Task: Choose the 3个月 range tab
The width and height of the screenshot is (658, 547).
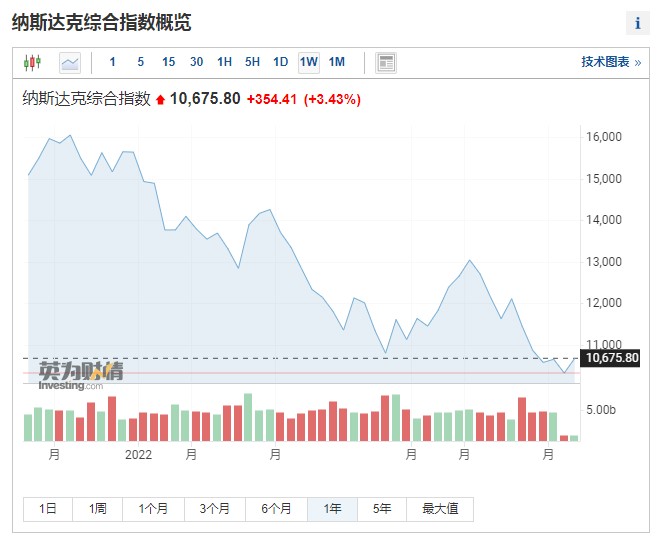Action: click(215, 509)
